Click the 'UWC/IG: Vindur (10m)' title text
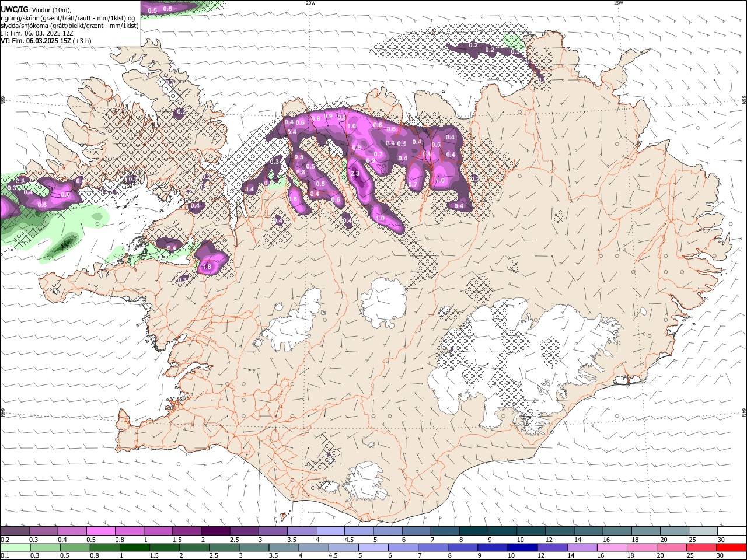747x560 pixels. point(36,9)
